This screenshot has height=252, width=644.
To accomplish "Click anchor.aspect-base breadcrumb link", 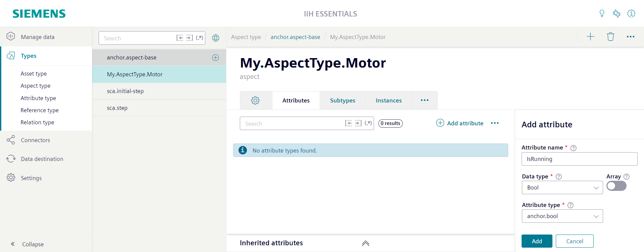I will point(295,37).
